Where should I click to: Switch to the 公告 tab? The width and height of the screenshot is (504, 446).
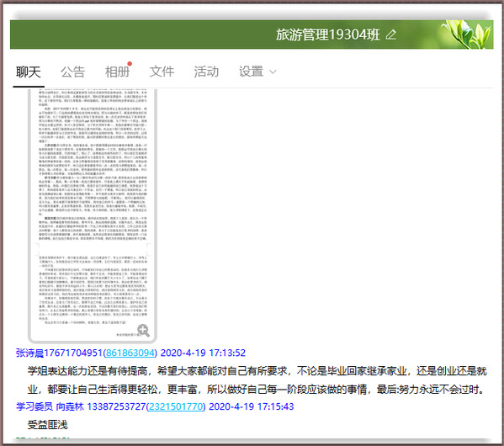coord(72,72)
